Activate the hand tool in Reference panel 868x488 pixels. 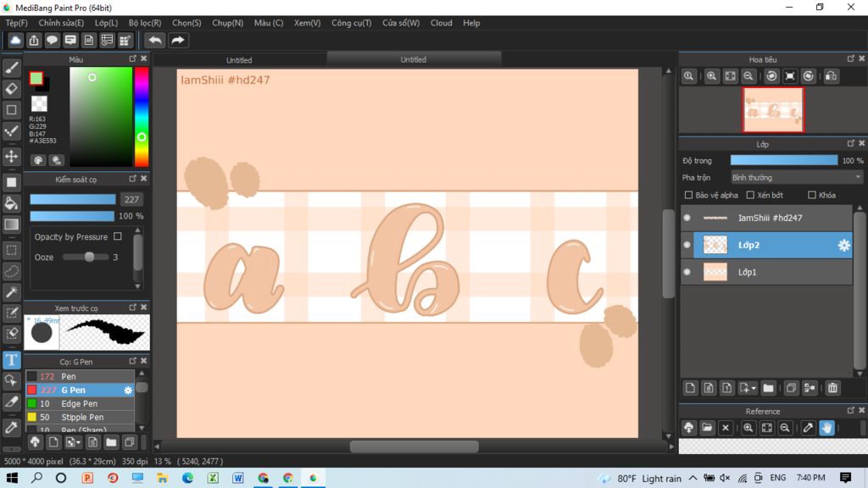pos(826,428)
